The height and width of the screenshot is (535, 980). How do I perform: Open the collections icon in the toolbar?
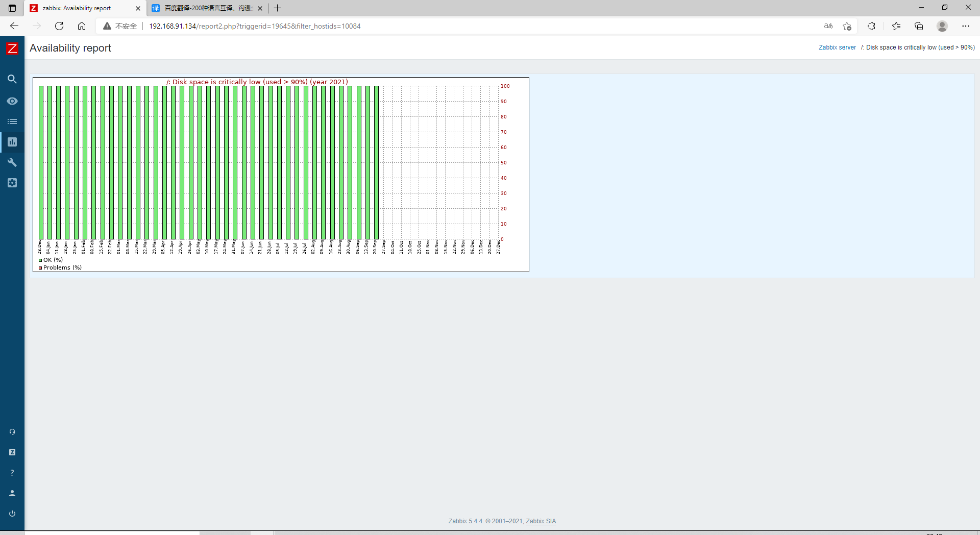pyautogui.click(x=919, y=26)
